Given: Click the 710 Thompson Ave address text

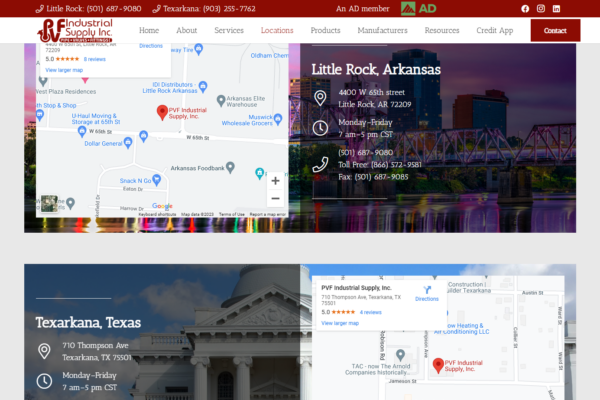Looking at the screenshot, I should click(96, 351).
